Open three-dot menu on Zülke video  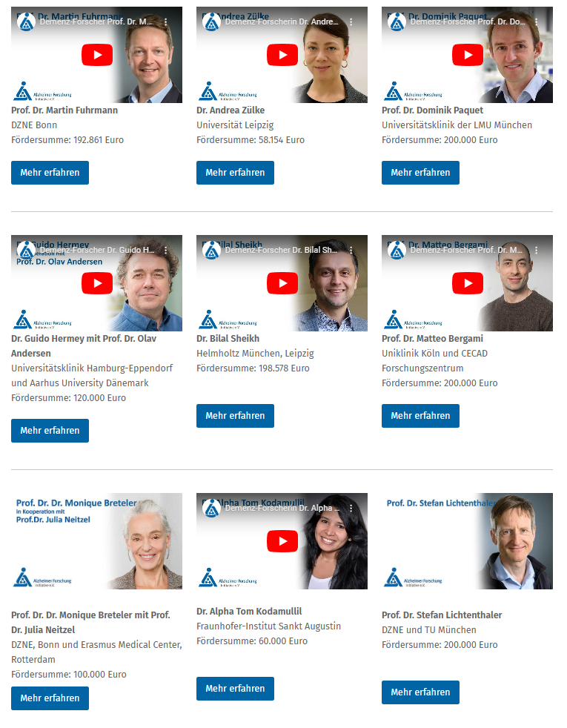[x=351, y=21]
